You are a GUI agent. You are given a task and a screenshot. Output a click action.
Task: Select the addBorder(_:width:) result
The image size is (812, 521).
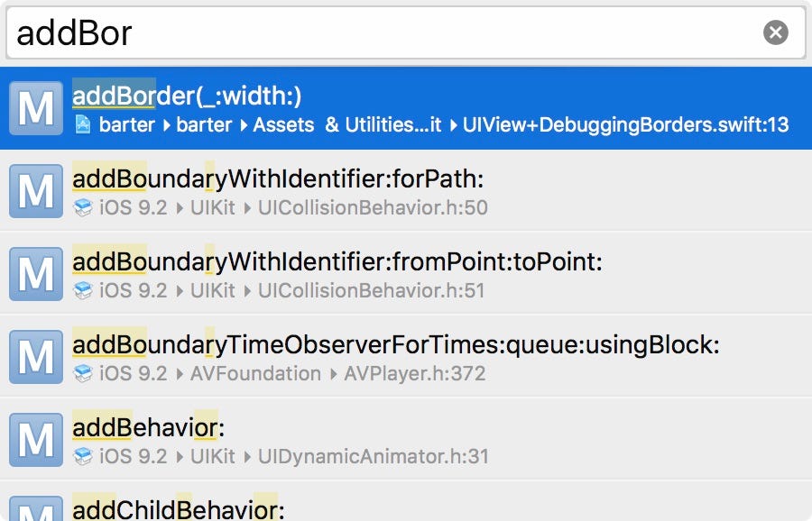tap(406, 108)
